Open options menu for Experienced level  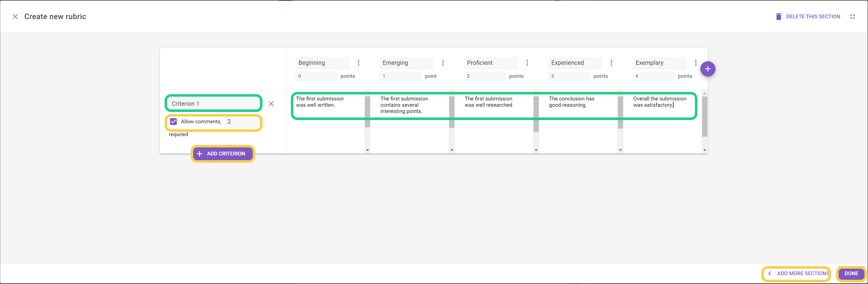[x=611, y=63]
